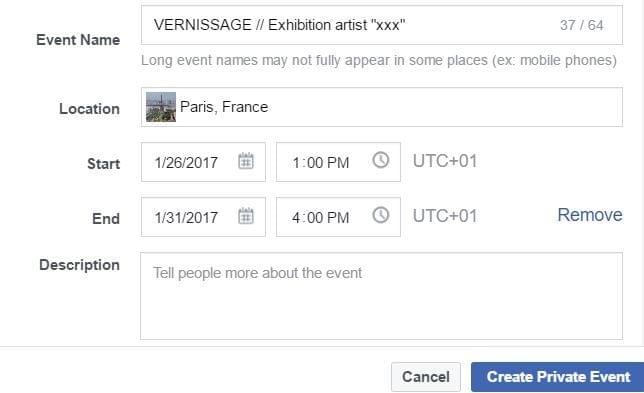Click the Paris location thumbnail image
Screen dimensions: 644x393
[161, 107]
